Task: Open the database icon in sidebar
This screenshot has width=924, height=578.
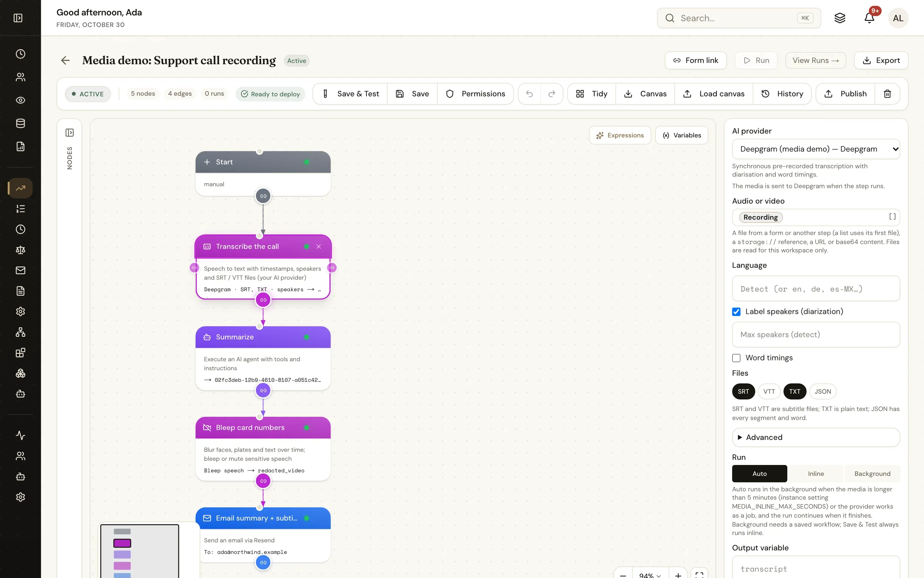Action: click(21, 123)
